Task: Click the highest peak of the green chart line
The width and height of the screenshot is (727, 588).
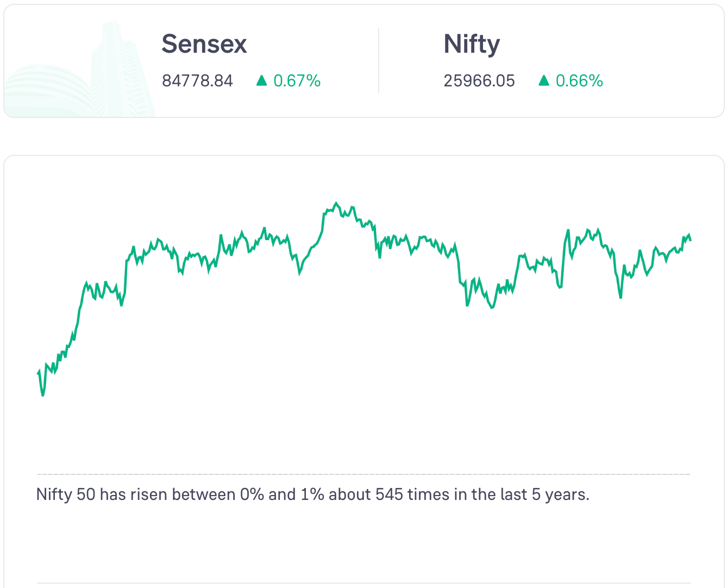Action: 336,203
